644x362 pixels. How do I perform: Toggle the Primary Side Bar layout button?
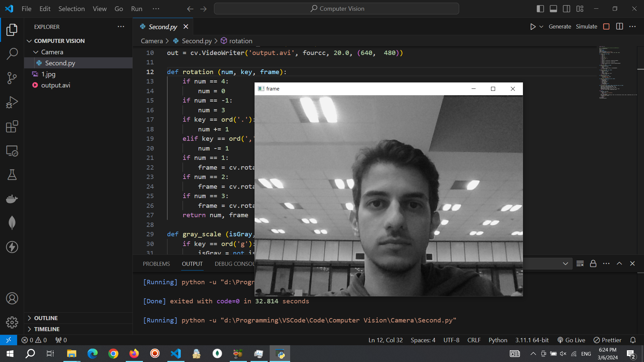coord(540,9)
